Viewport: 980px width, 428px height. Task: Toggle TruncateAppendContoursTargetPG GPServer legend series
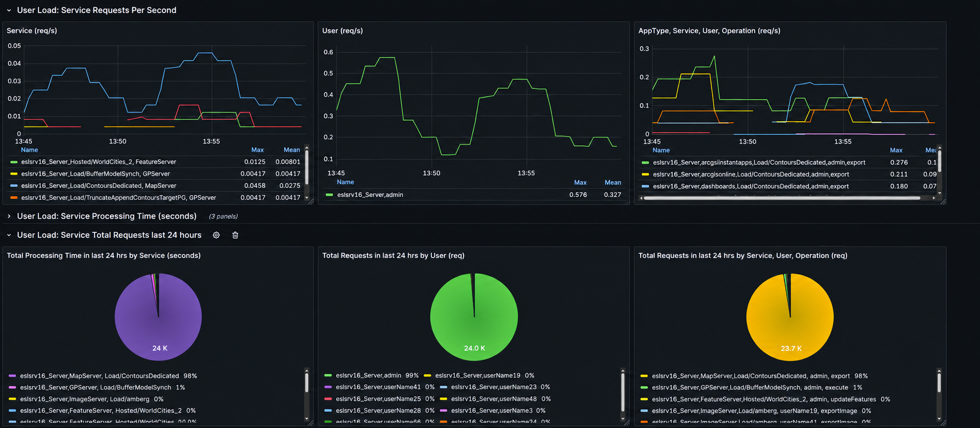point(118,197)
